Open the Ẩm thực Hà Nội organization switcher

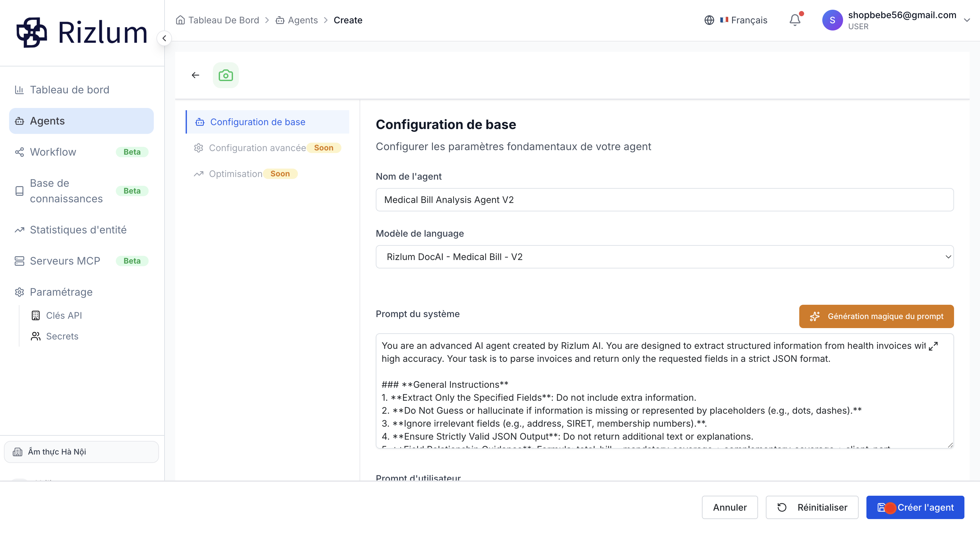pyautogui.click(x=81, y=452)
